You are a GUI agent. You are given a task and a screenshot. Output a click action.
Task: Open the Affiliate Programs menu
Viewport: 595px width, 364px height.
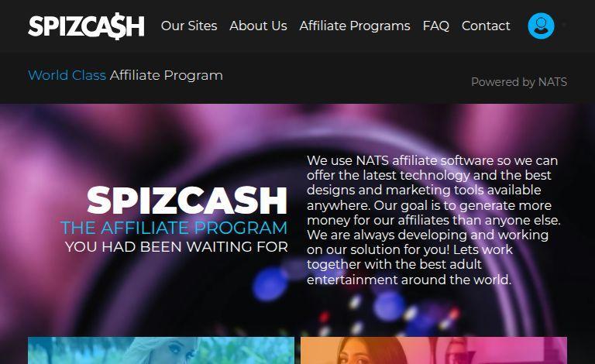pos(355,26)
